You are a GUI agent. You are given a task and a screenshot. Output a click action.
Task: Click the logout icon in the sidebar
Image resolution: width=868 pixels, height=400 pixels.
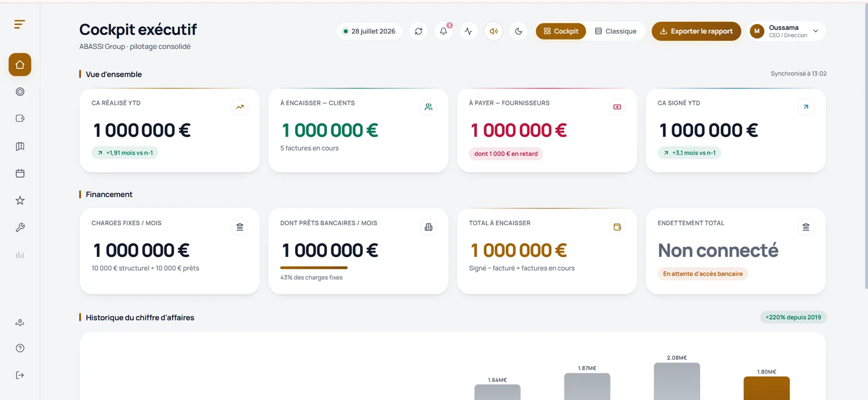coord(20,375)
